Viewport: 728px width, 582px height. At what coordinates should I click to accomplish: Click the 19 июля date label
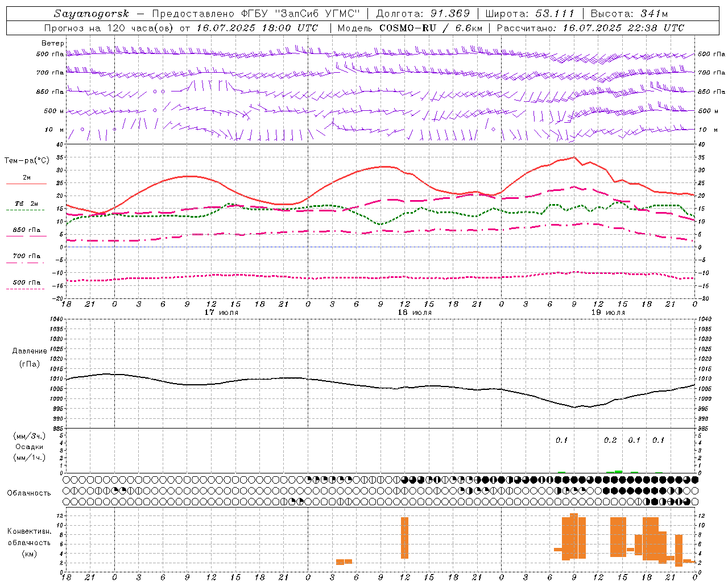coord(608,313)
